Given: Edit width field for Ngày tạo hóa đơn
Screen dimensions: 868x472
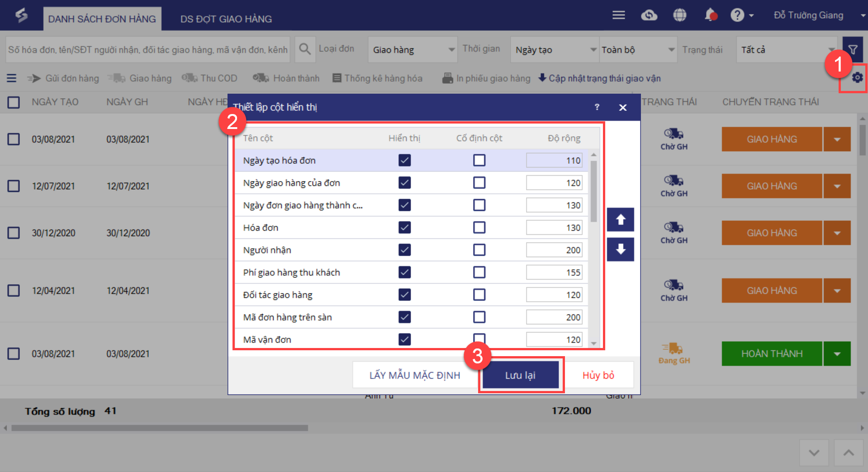Looking at the screenshot, I should pyautogui.click(x=554, y=161).
